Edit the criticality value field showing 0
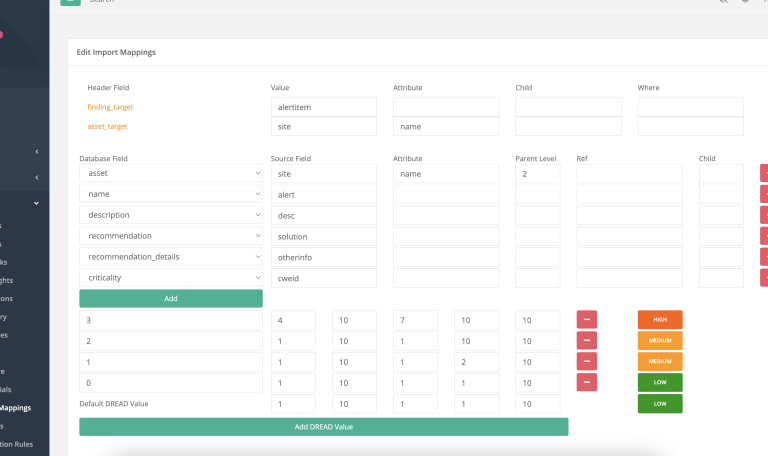The width and height of the screenshot is (768, 456). [x=171, y=383]
